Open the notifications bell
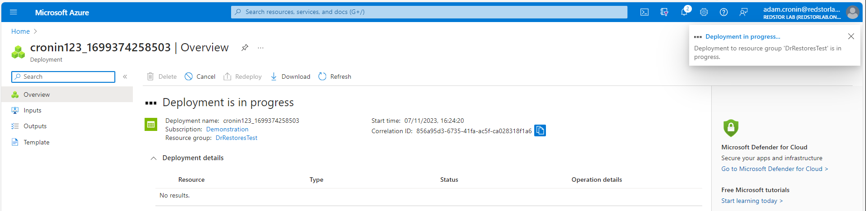This screenshot has height=211, width=868. (x=684, y=12)
